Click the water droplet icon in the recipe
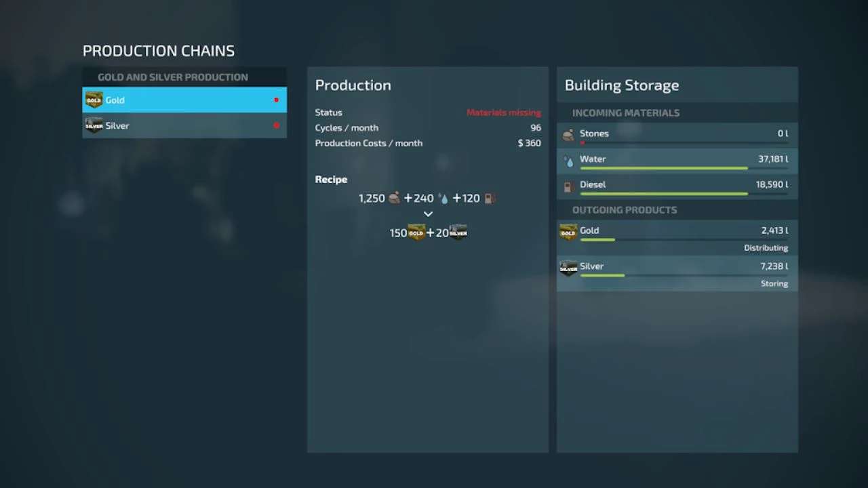 (443, 199)
